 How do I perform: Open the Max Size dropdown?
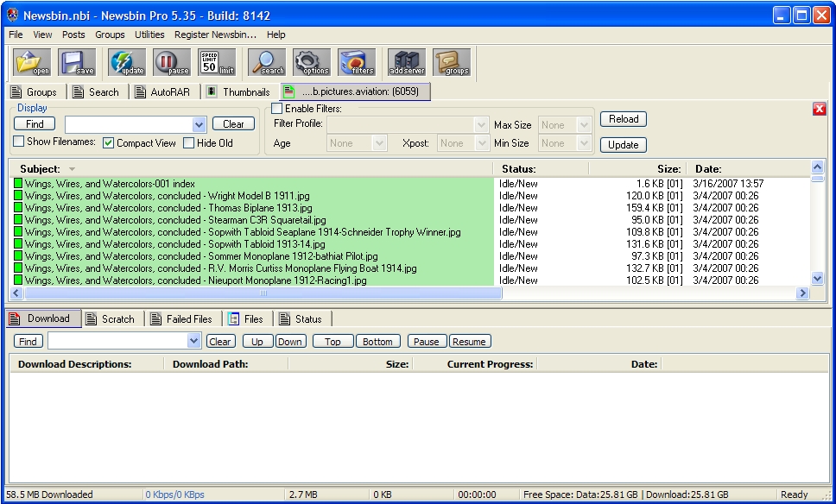[x=585, y=124]
